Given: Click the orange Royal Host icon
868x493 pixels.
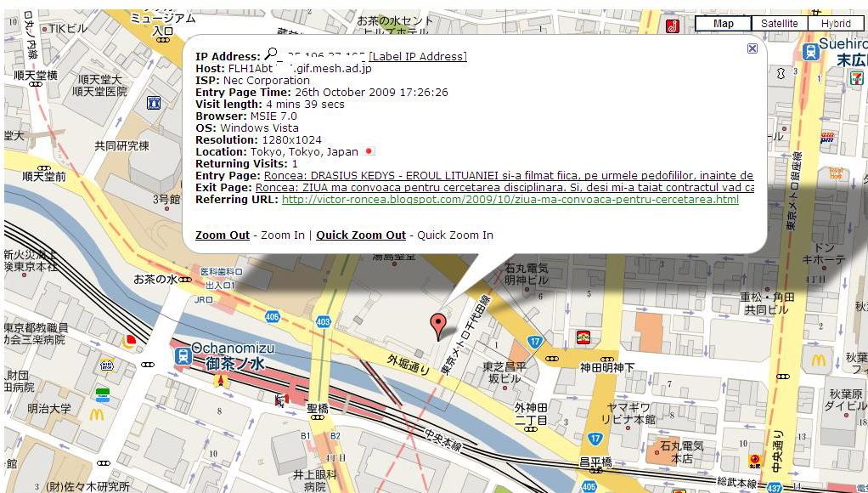Looking at the screenshot, I should (836, 173).
